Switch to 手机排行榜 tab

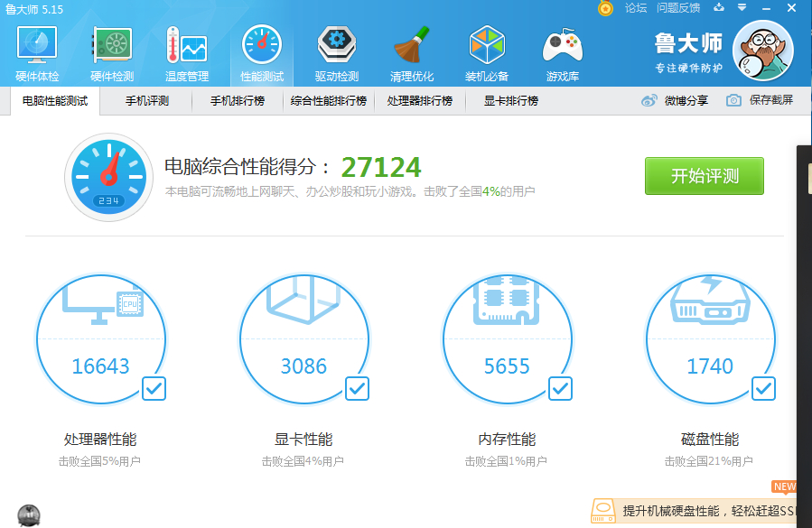[x=238, y=101]
